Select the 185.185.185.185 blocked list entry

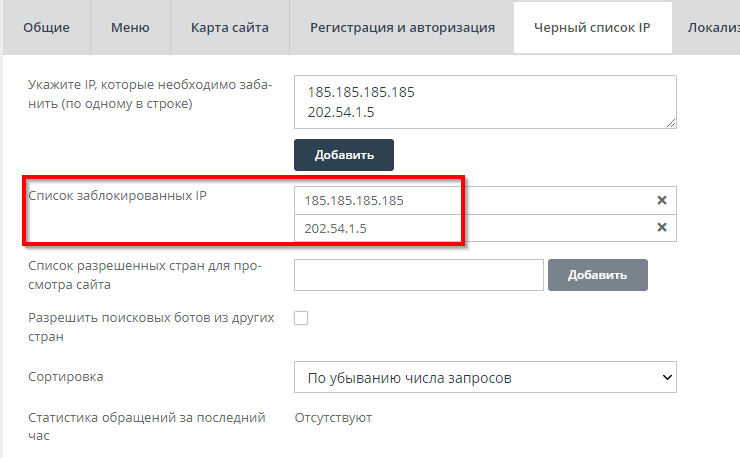(470, 200)
